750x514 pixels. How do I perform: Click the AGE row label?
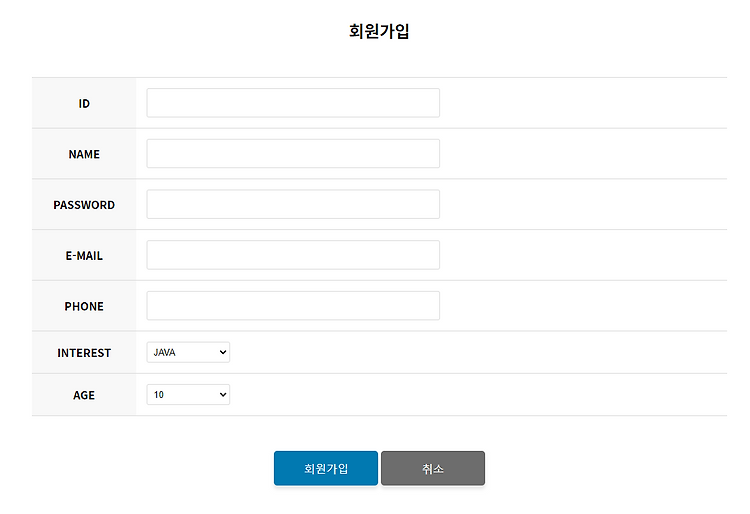(x=84, y=395)
